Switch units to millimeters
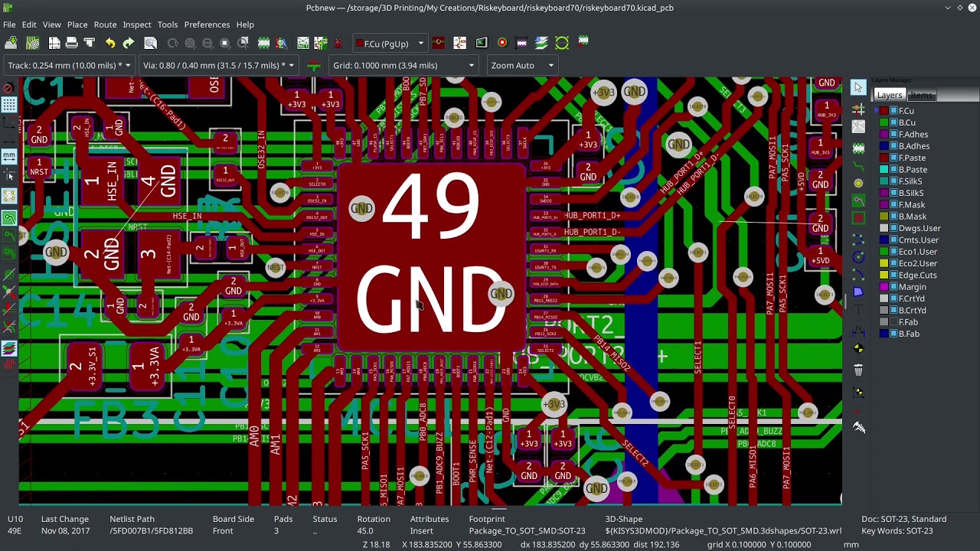The image size is (980, 551). pyautogui.click(x=9, y=157)
